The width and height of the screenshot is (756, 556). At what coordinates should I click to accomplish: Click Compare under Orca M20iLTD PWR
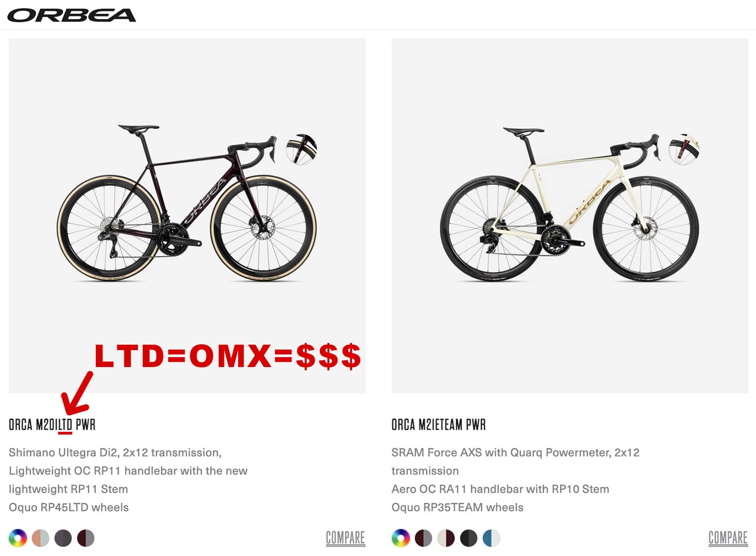pos(345,538)
